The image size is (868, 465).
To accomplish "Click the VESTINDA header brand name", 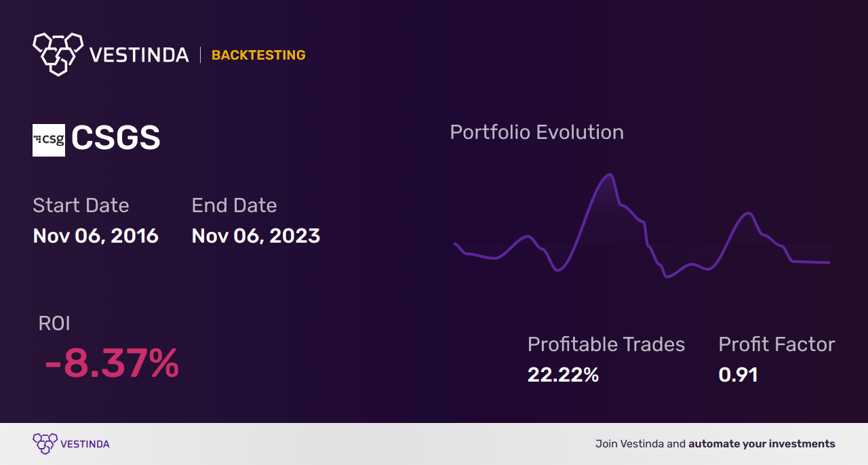I will coord(139,55).
